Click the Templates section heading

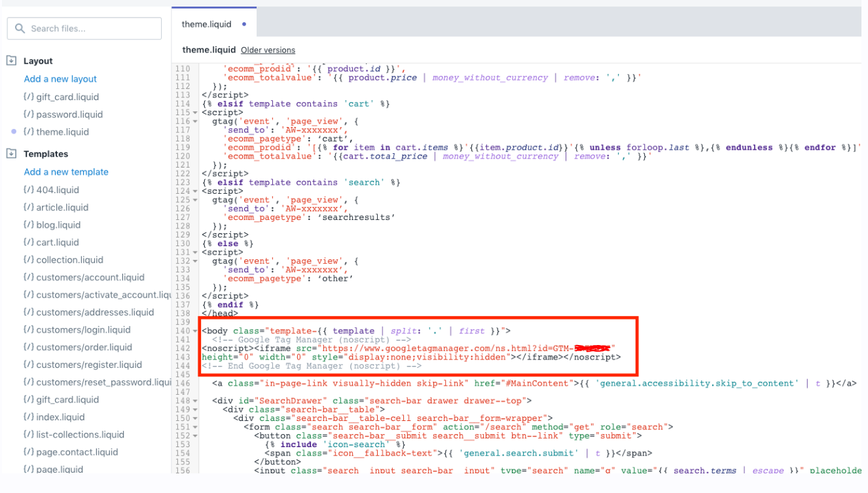tap(46, 154)
